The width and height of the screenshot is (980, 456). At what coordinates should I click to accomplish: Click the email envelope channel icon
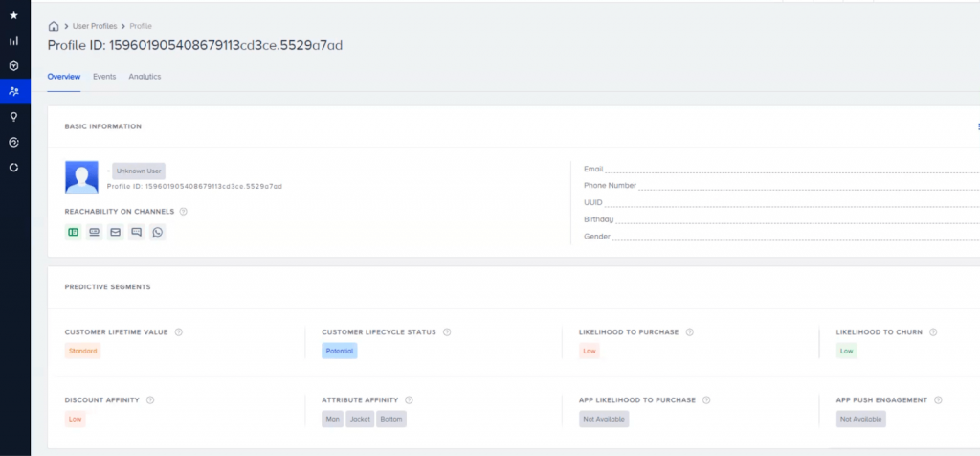tap(115, 232)
